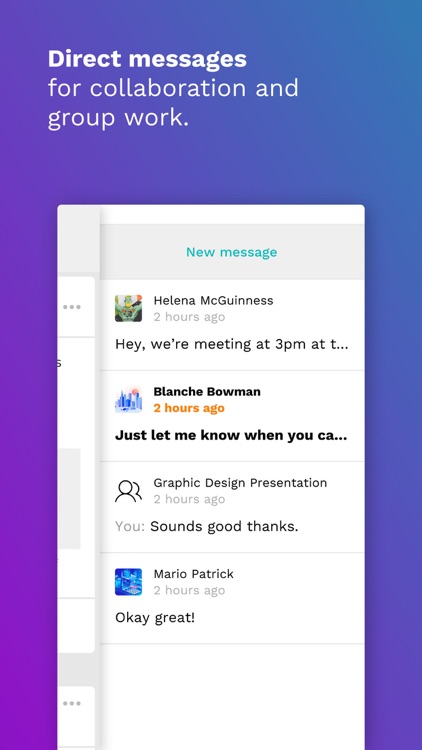422x750 pixels.
Task: Start a New message
Action: point(232,252)
